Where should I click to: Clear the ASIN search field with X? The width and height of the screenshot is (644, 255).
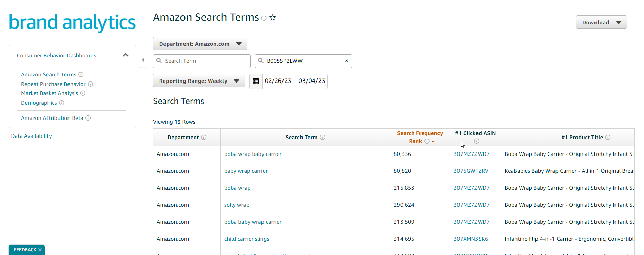tap(346, 61)
